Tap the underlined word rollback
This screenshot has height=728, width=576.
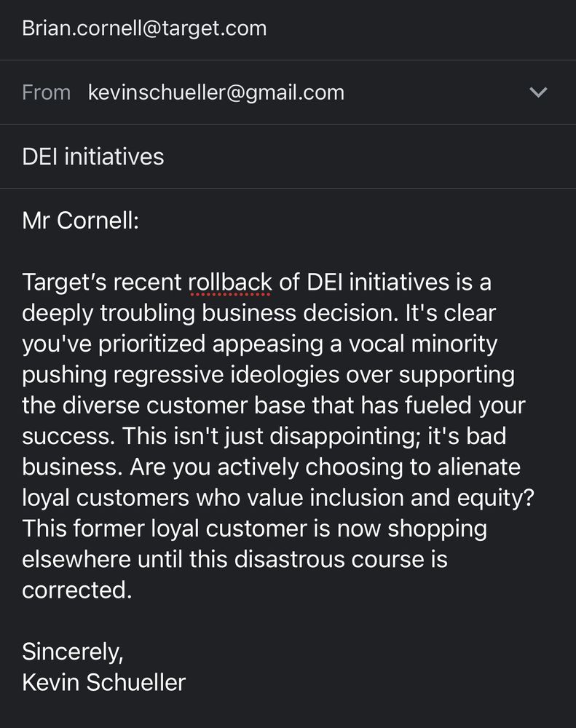[x=230, y=282]
